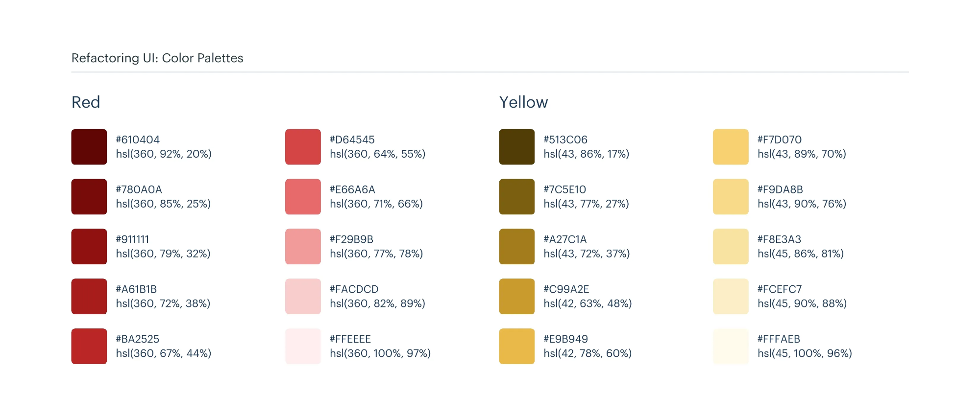Viewport: 980px width, 418px height.
Task: Click the darkest red swatch #610404
Action: click(89, 147)
